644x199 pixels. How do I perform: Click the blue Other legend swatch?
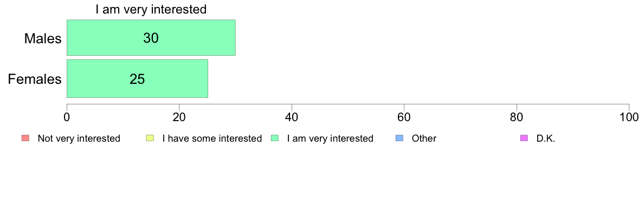click(400, 138)
